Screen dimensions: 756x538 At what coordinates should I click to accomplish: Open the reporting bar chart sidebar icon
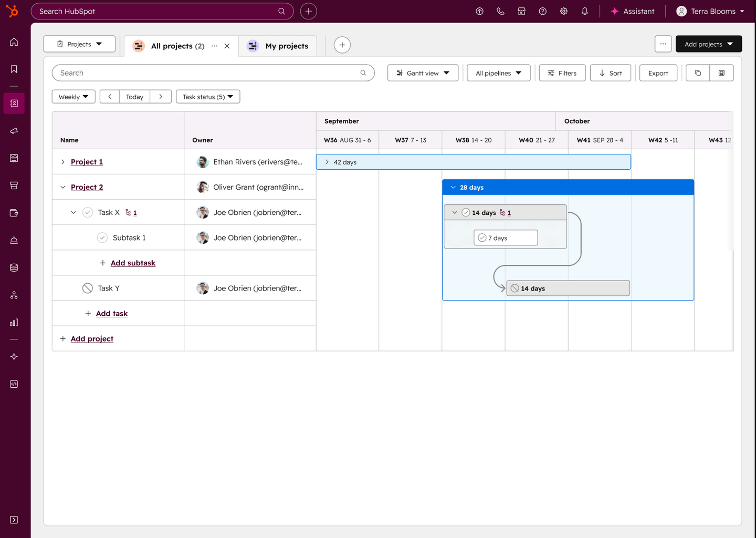(x=14, y=323)
